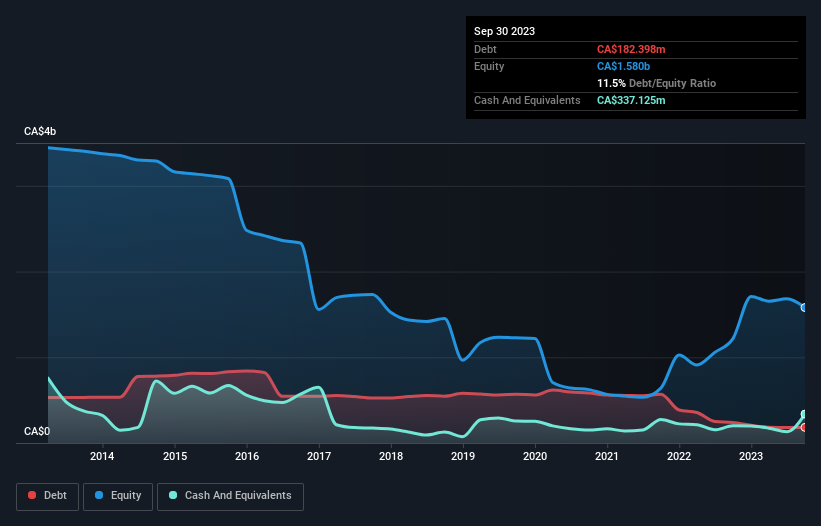Click the 2020 x-axis label
The width and height of the screenshot is (821, 526).
535,456
